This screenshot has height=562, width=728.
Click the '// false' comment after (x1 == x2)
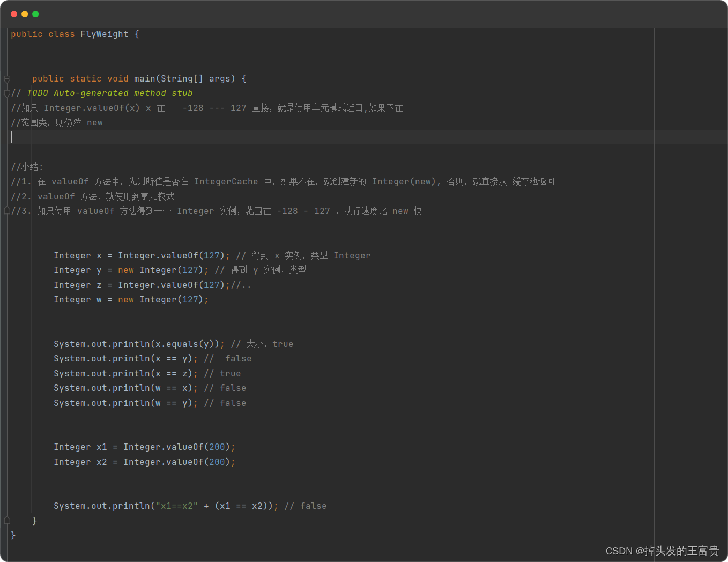click(x=306, y=506)
